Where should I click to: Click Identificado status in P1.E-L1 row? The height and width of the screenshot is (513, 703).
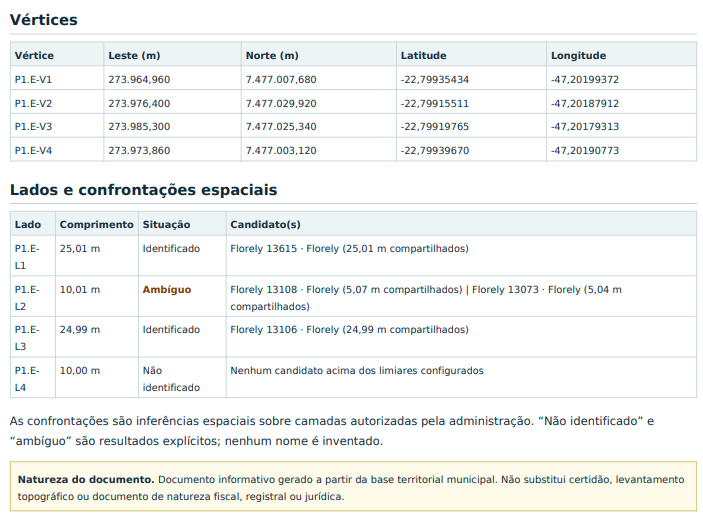pyautogui.click(x=171, y=248)
